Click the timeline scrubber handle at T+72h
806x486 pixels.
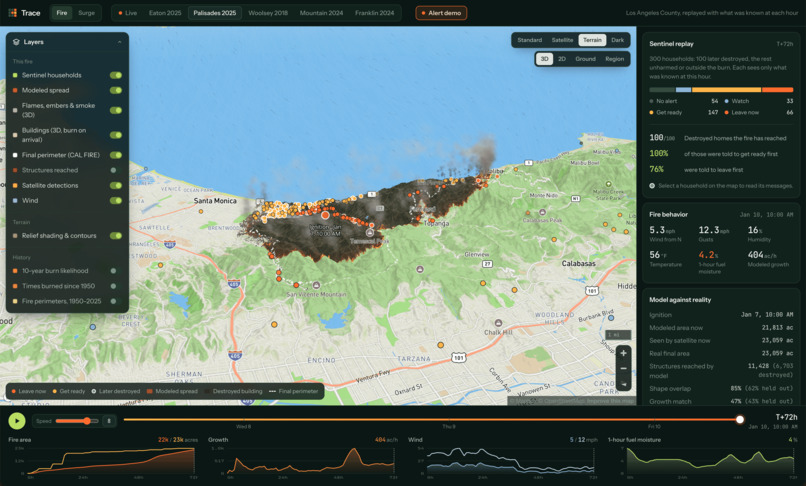[740, 420]
